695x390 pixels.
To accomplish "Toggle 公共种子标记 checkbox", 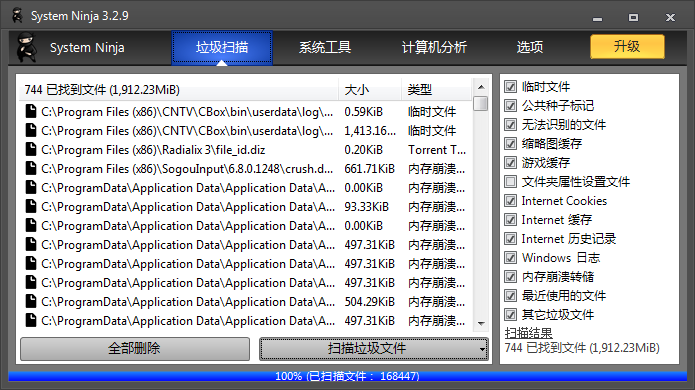I will pos(510,105).
